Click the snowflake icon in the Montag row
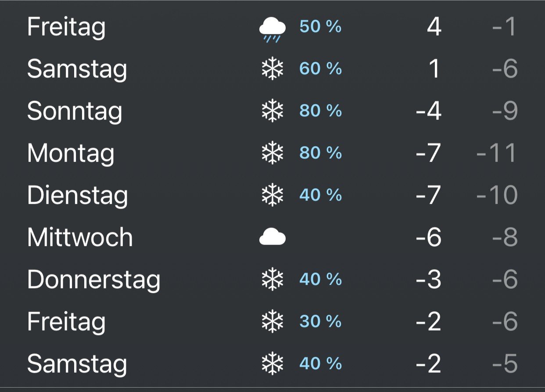545x392 pixels. (x=272, y=154)
